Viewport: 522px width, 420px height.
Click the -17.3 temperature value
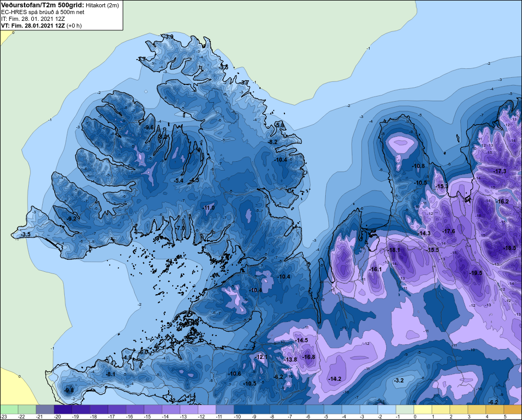500,172
